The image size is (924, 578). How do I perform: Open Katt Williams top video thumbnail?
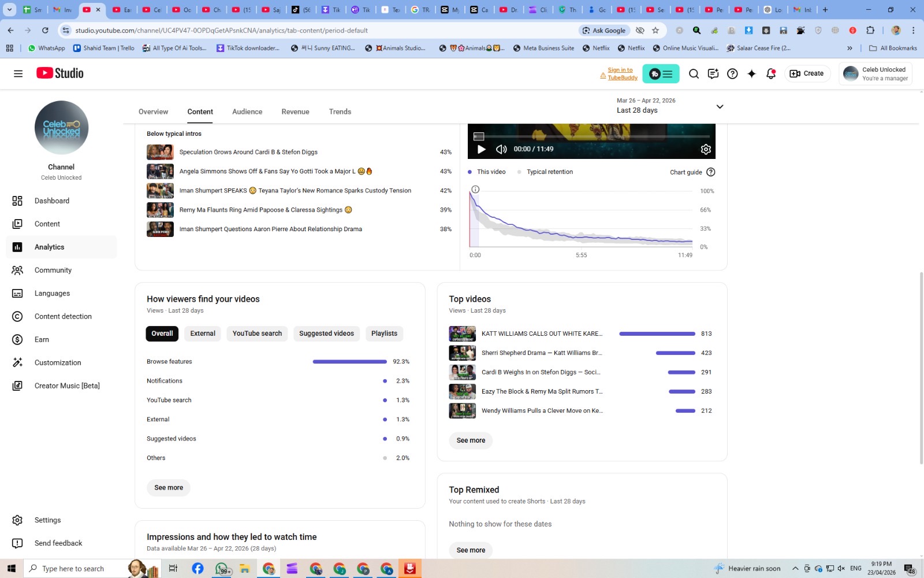[x=462, y=334]
